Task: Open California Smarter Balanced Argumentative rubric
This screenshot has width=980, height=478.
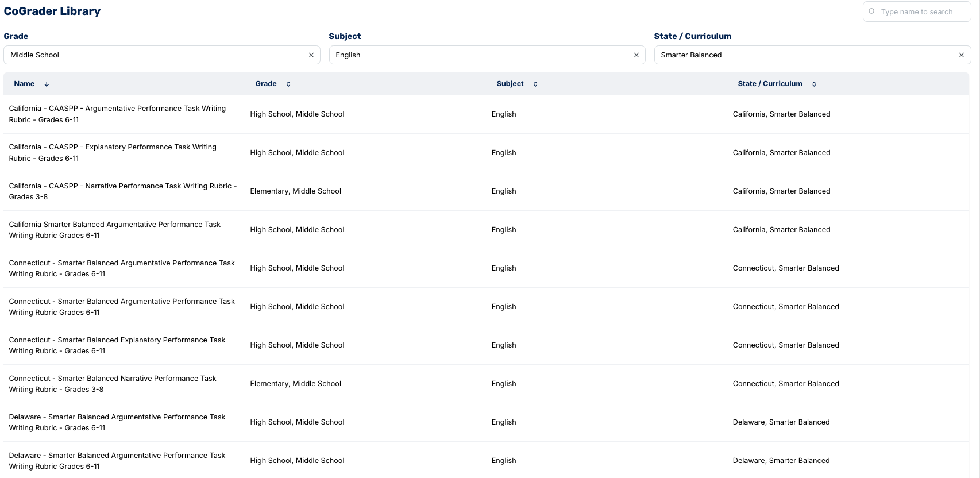Action: coord(115,230)
